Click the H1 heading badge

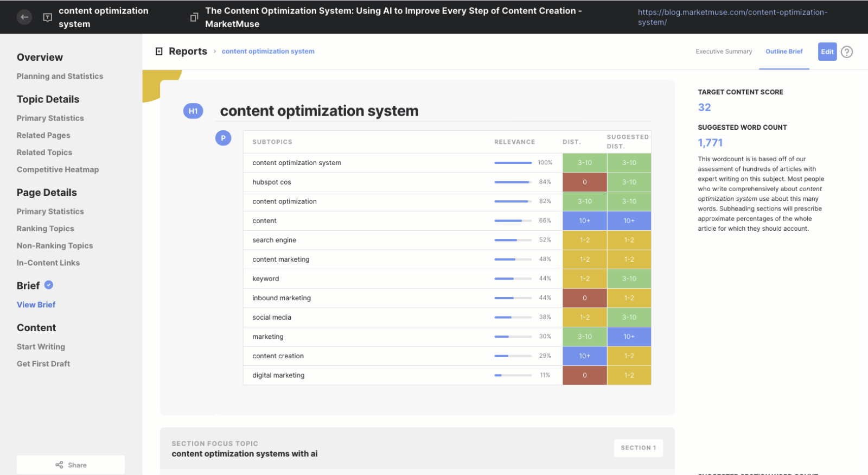click(193, 111)
